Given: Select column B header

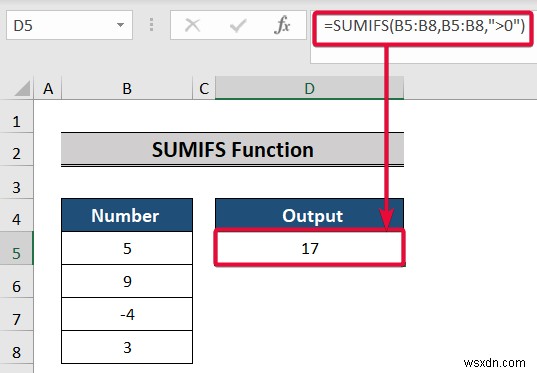Looking at the screenshot, I should pos(127,89).
